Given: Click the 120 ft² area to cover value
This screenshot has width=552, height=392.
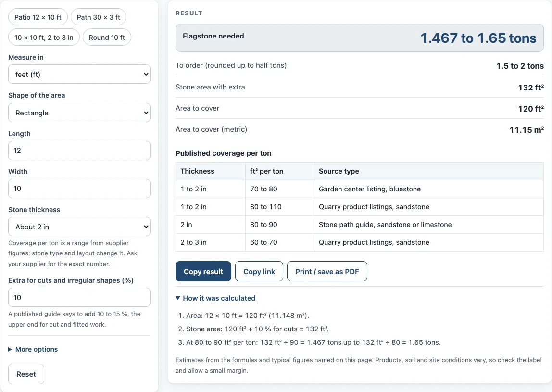Looking at the screenshot, I should (x=531, y=109).
